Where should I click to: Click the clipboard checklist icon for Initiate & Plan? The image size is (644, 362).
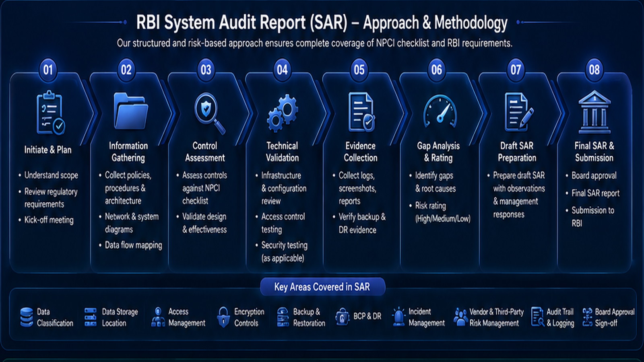tap(50, 113)
